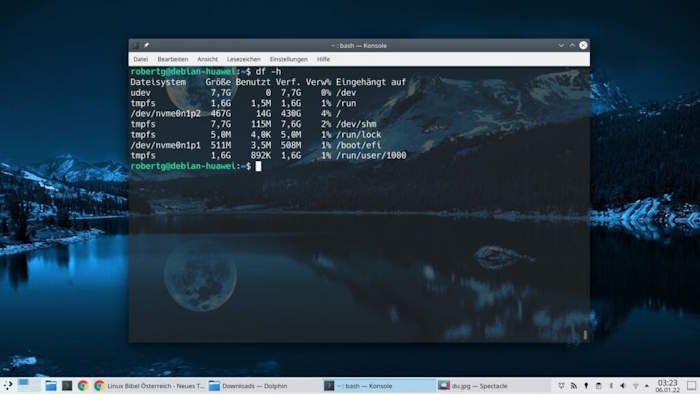Open the RSS feed tray icon

tap(574, 386)
